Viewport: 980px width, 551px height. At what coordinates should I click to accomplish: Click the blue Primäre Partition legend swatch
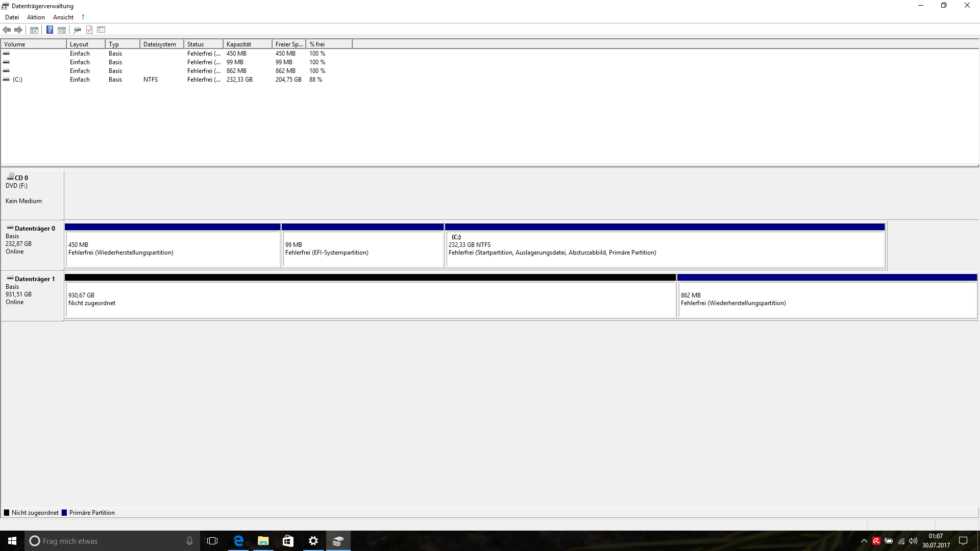pos(64,513)
